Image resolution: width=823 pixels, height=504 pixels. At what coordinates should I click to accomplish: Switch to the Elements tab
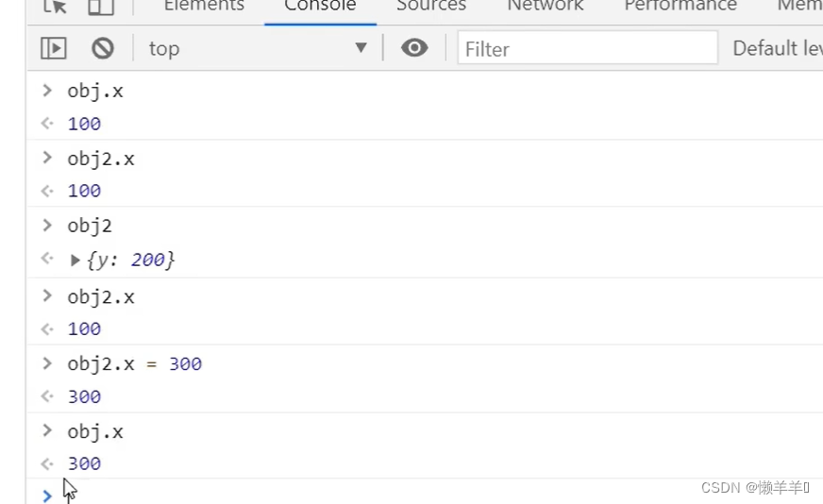coord(204,7)
